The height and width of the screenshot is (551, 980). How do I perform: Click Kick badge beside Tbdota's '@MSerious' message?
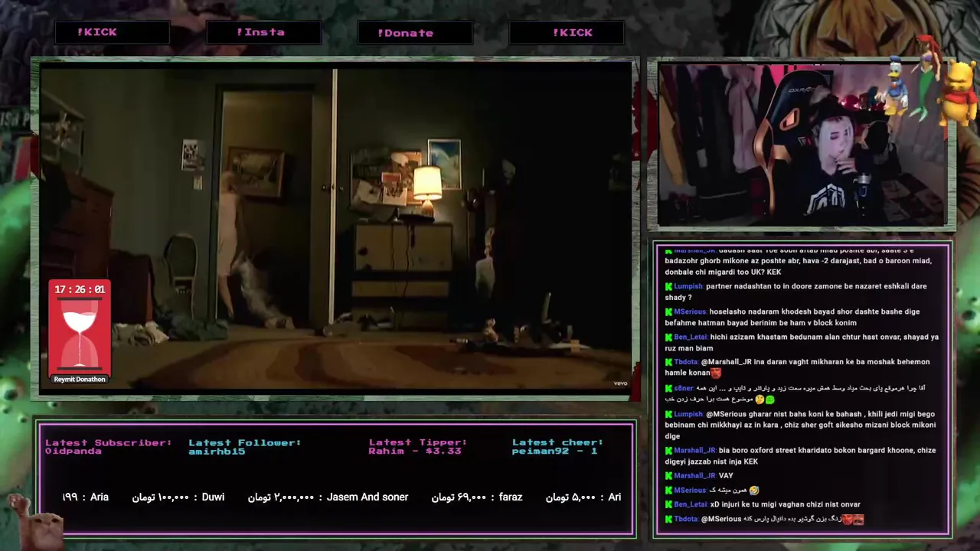click(669, 520)
